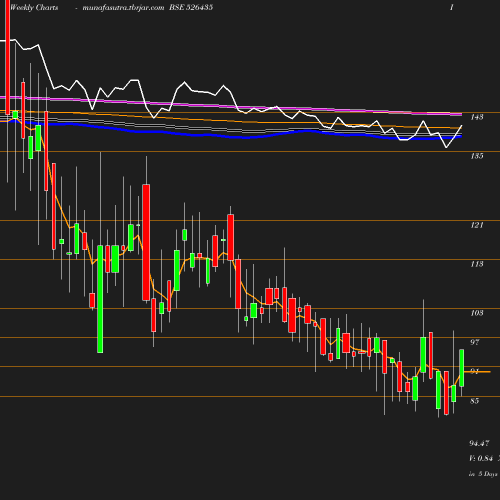The image size is (500, 500).
Task: Click the "BSE 526435" stock code label
Action: click(191, 7)
